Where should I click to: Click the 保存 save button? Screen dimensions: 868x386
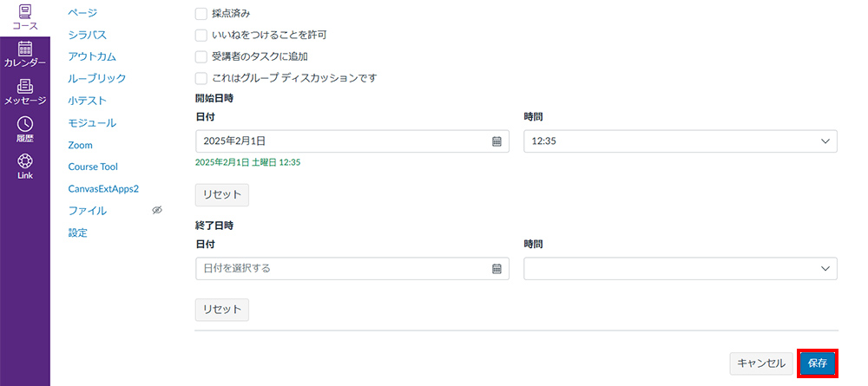pos(818,363)
